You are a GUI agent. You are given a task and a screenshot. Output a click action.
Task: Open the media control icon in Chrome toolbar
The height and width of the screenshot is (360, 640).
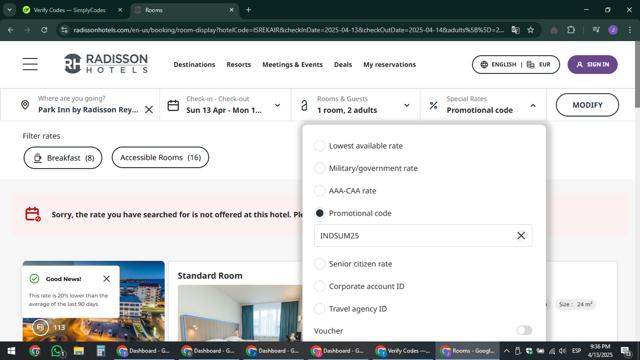596,30
